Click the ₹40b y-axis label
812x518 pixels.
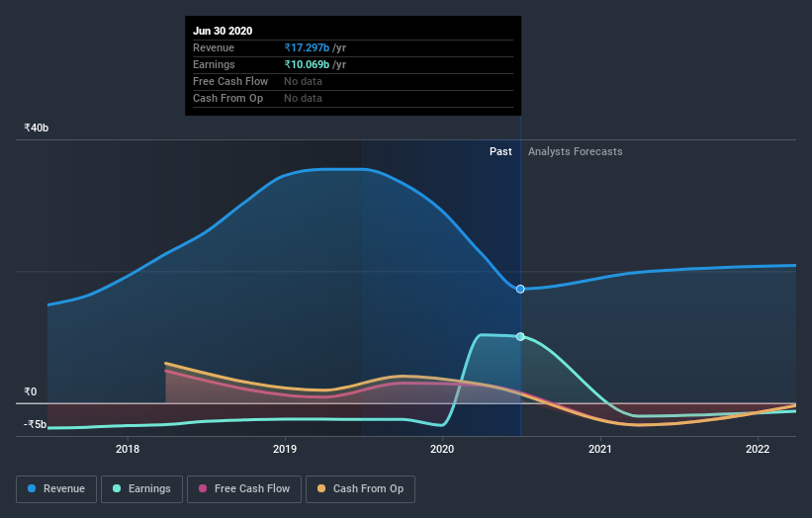[x=37, y=128]
